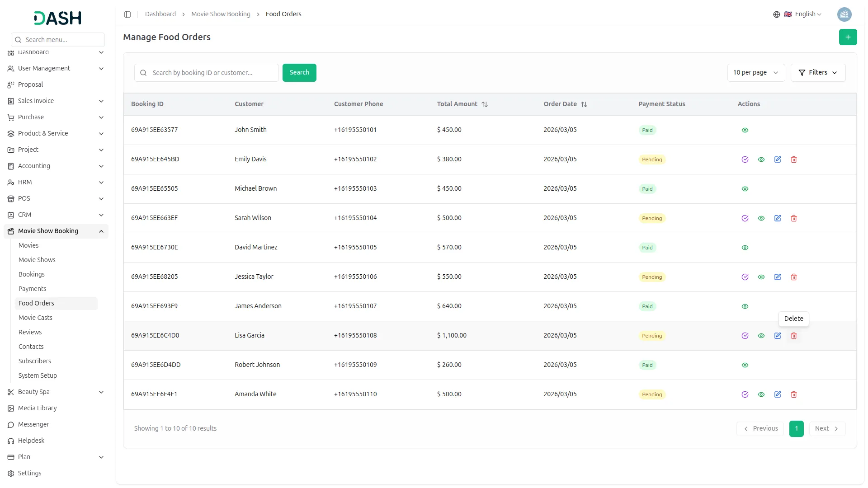Open the view details icon for John Smith's order

[745, 130]
